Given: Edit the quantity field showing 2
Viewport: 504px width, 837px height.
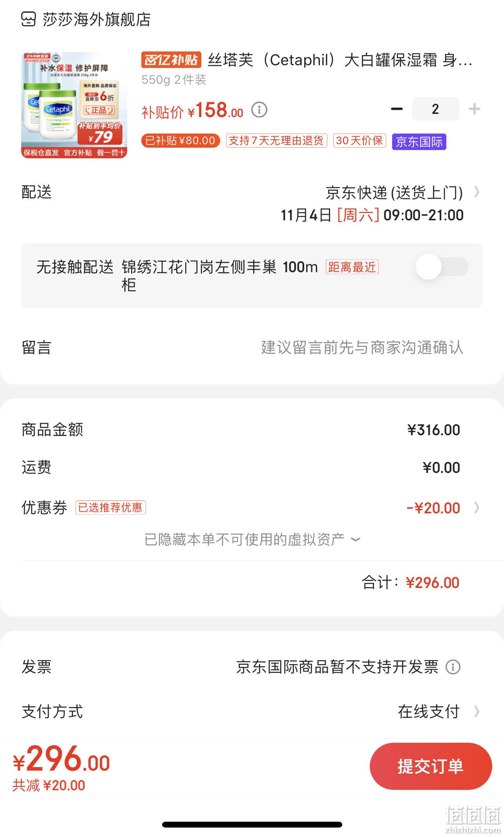Looking at the screenshot, I should pyautogui.click(x=435, y=109).
